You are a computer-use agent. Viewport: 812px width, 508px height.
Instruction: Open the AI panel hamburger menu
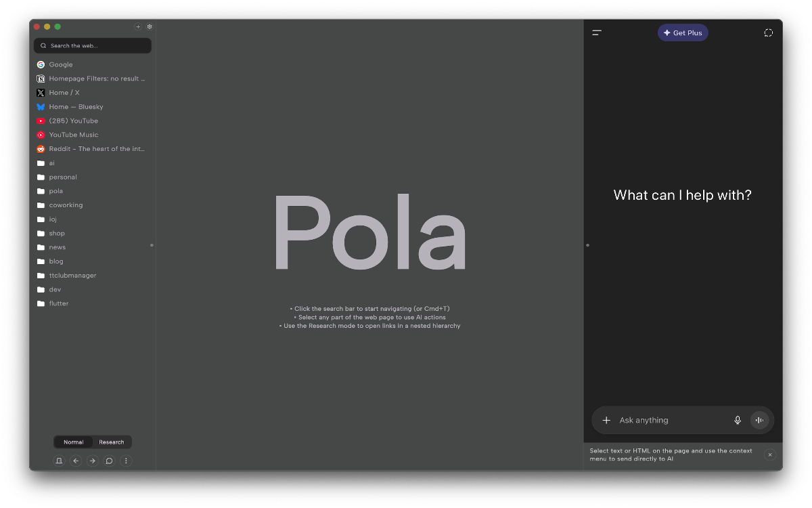pos(597,33)
